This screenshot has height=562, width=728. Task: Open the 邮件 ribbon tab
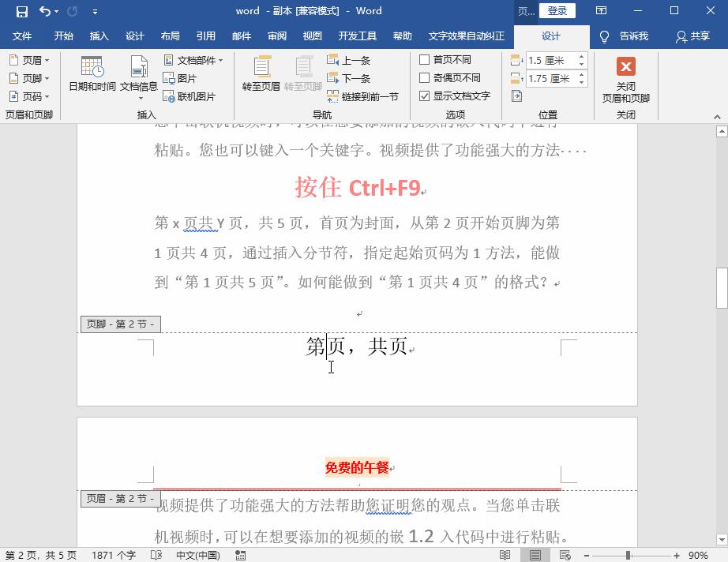242,36
